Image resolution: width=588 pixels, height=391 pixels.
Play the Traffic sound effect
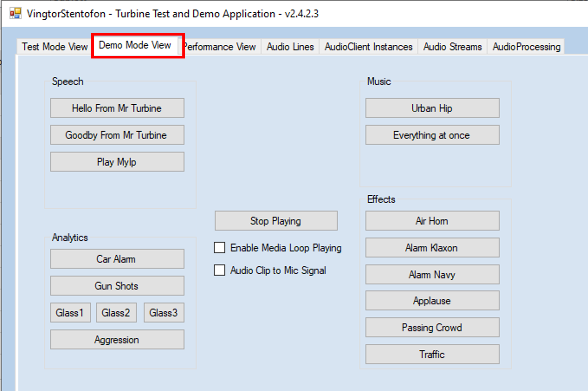pyautogui.click(x=432, y=354)
